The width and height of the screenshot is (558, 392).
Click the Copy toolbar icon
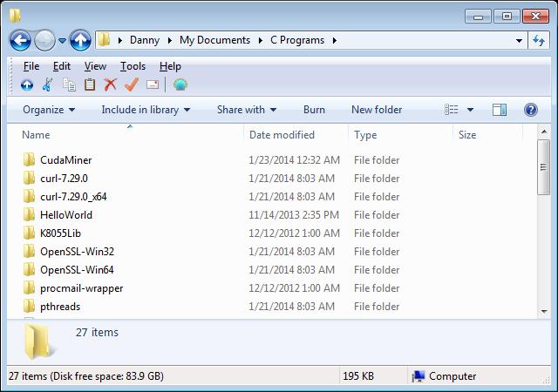point(69,85)
